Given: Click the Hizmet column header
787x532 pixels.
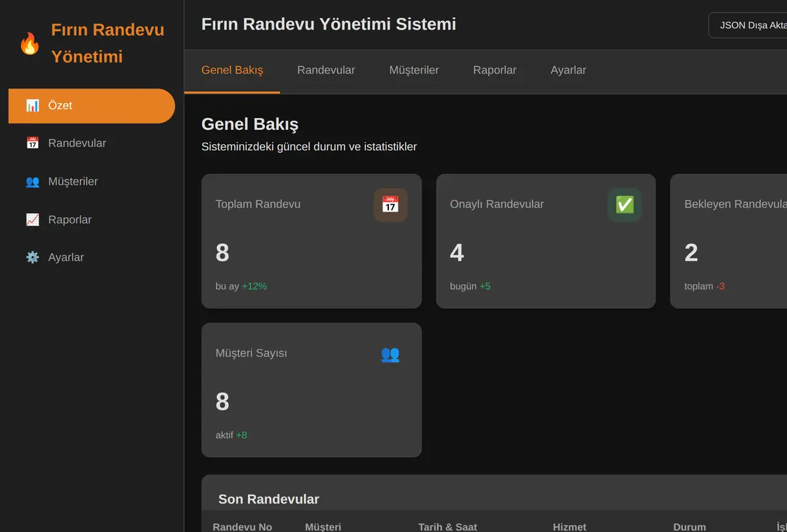Looking at the screenshot, I should click(569, 527).
